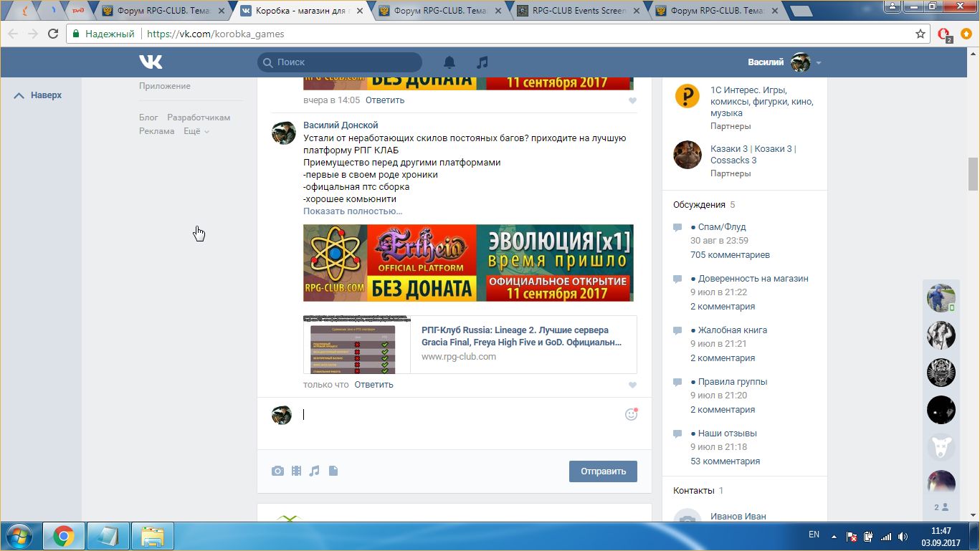Open the Казаки 3 | Козаки 3 partner link
The height and width of the screenshot is (551, 980).
[753, 155]
